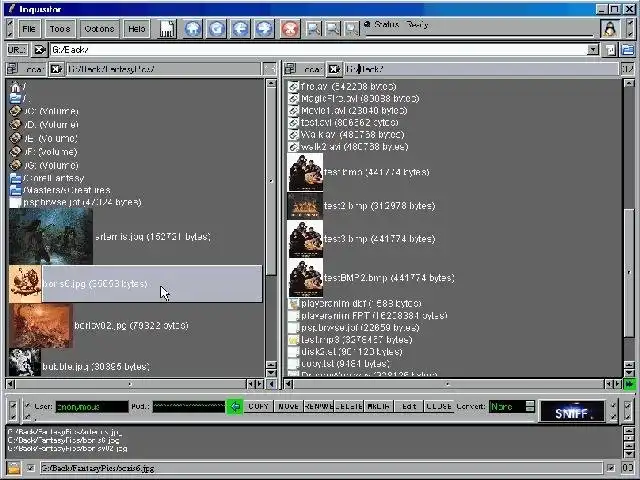Click the User field showing anonymous
The width and height of the screenshot is (640, 480).
[x=92, y=407]
